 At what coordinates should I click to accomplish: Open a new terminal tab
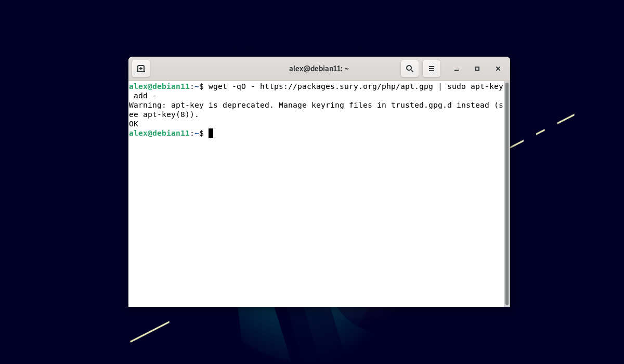(140, 69)
